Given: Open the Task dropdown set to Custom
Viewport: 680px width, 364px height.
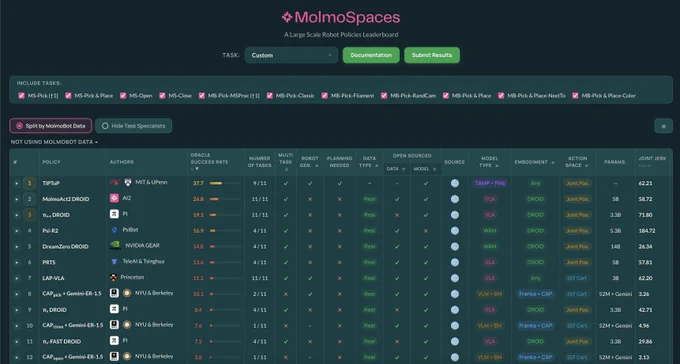Looking at the screenshot, I should click(291, 55).
